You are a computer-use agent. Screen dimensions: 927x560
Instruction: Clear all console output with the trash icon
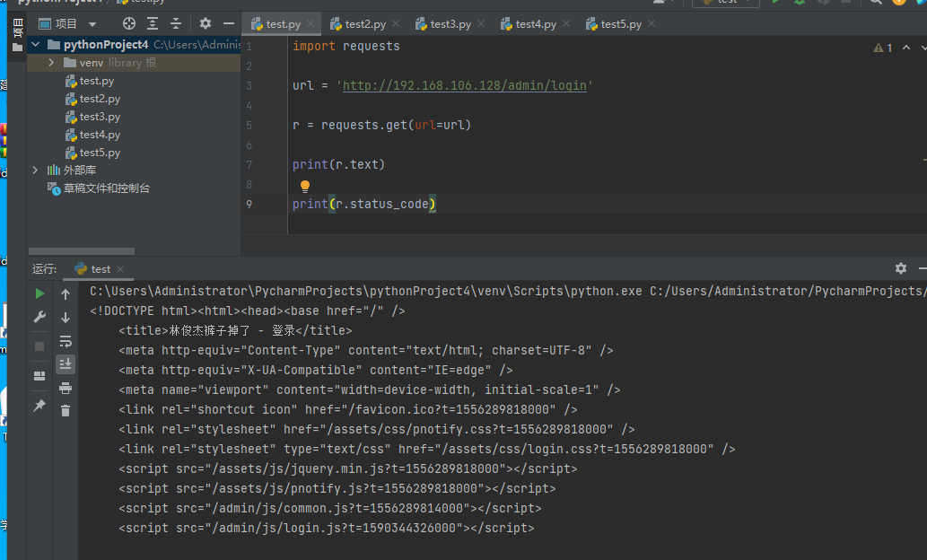[66, 410]
